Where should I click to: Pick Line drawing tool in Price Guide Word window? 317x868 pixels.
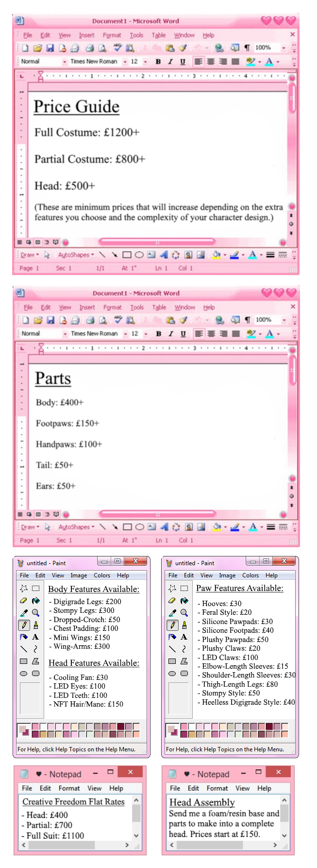coord(102,255)
